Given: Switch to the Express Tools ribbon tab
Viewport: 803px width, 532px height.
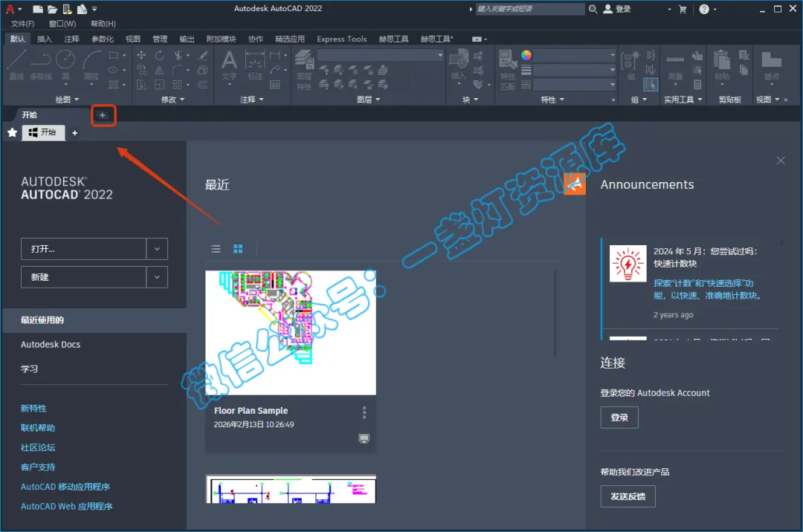Looking at the screenshot, I should (341, 39).
